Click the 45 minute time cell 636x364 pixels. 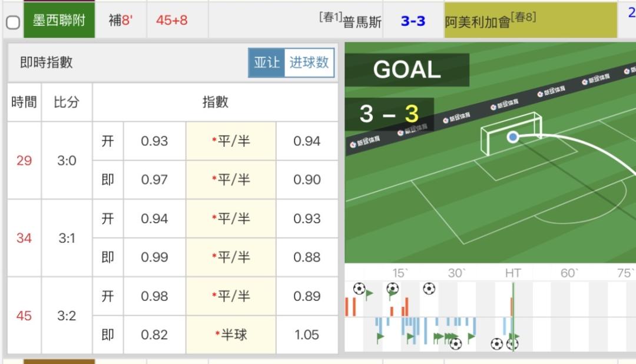[x=24, y=316]
